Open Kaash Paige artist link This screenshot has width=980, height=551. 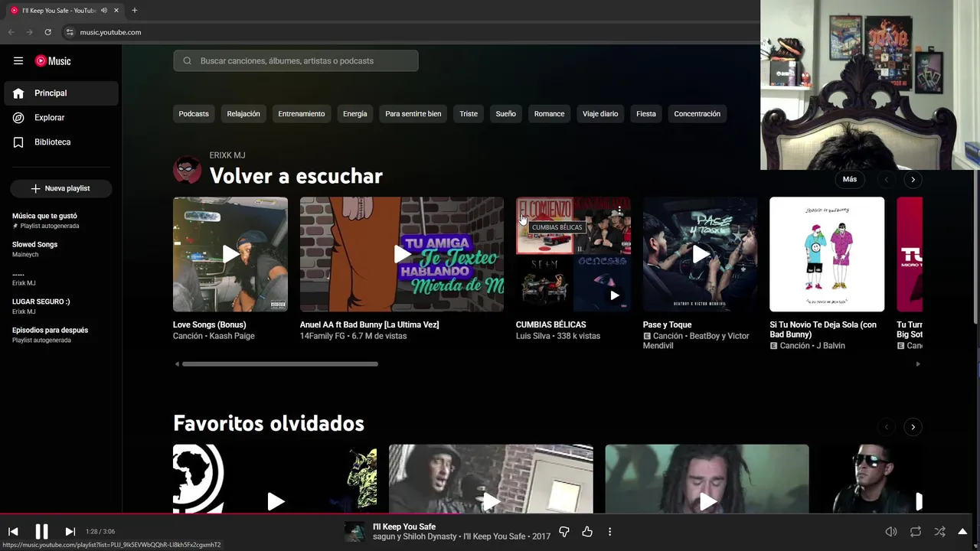[232, 336]
